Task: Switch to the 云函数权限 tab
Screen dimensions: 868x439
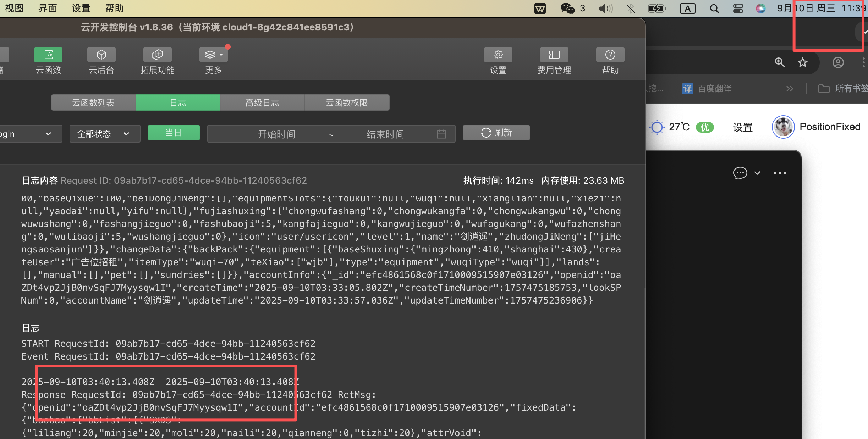Action: pyautogui.click(x=346, y=103)
